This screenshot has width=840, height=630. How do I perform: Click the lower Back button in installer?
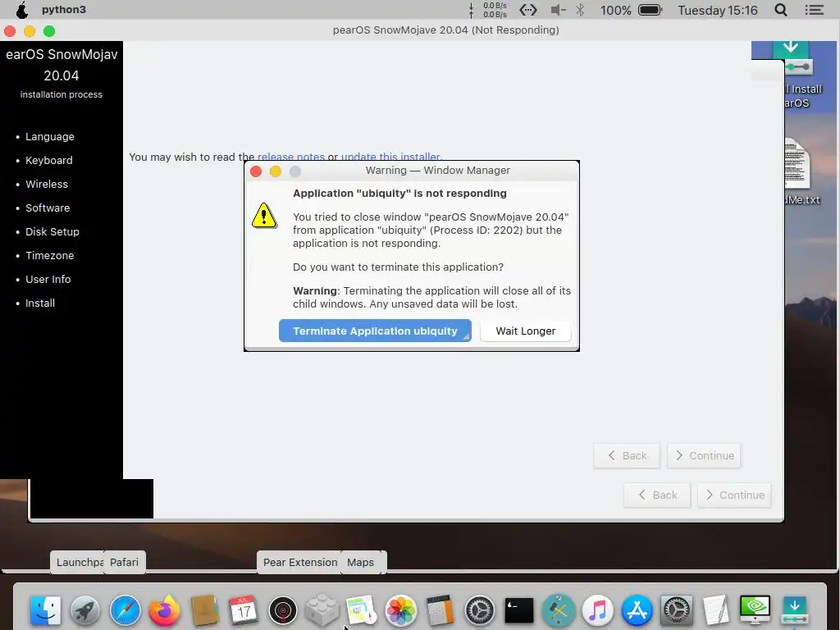pyautogui.click(x=657, y=495)
